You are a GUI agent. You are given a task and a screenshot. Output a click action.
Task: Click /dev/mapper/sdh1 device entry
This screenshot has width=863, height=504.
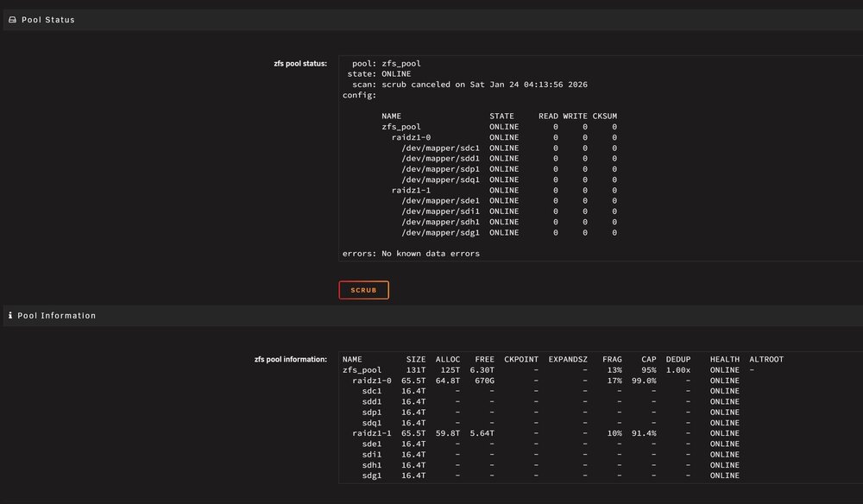tap(440, 222)
